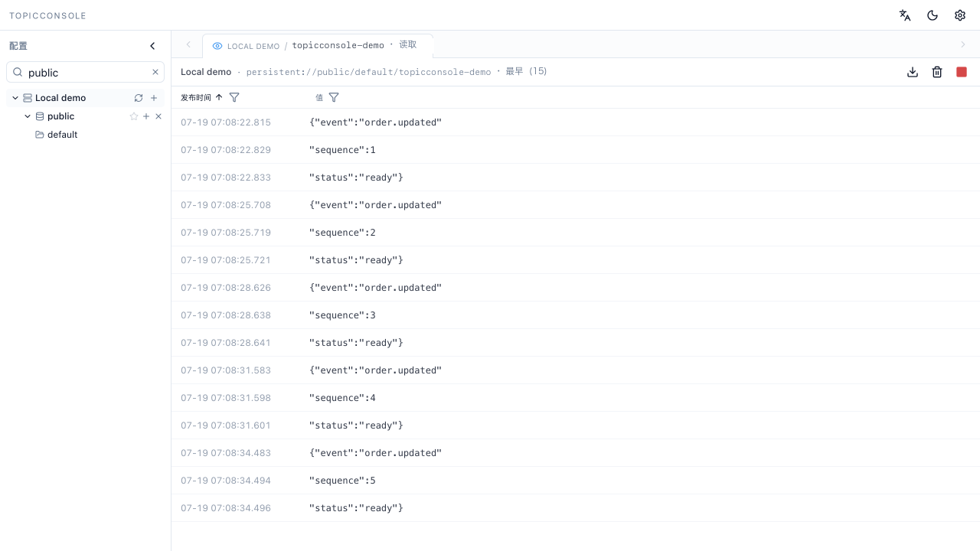Select row with timestamp 07:08:22.833
The width and height of the screenshot is (980, 551).
[576, 178]
